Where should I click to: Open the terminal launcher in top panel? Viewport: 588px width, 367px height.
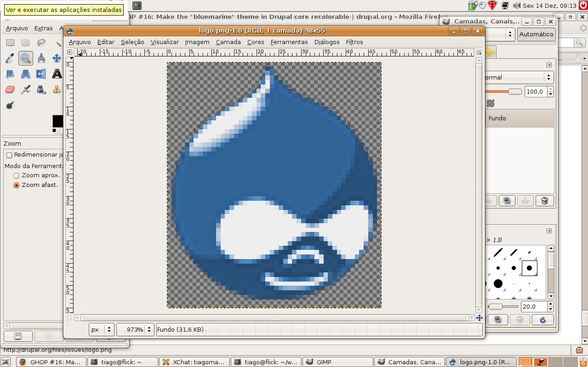(137, 6)
